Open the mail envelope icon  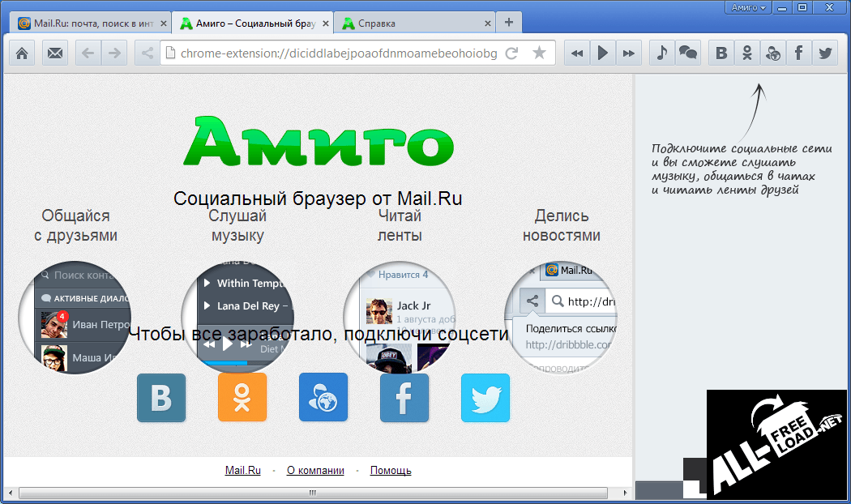[x=54, y=53]
